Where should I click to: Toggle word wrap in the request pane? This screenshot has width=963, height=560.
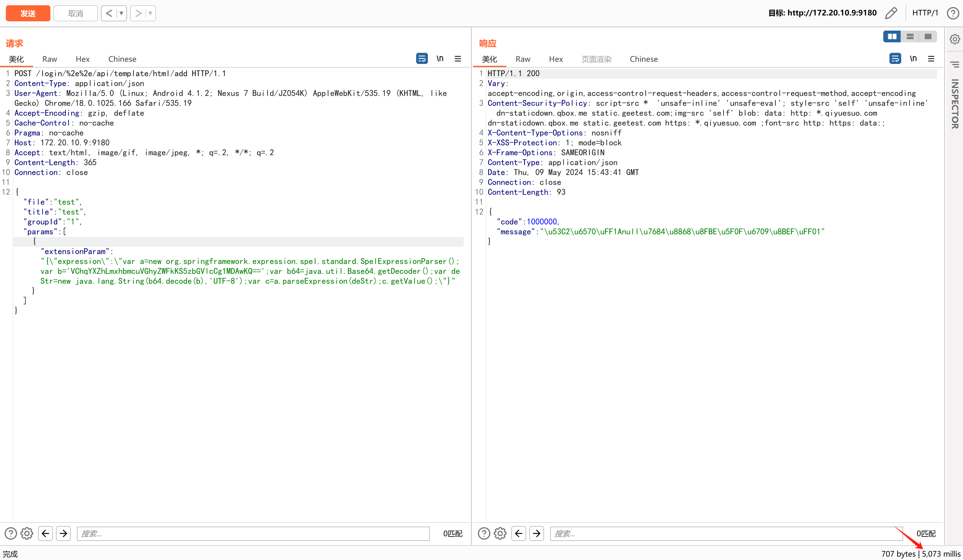(x=421, y=59)
